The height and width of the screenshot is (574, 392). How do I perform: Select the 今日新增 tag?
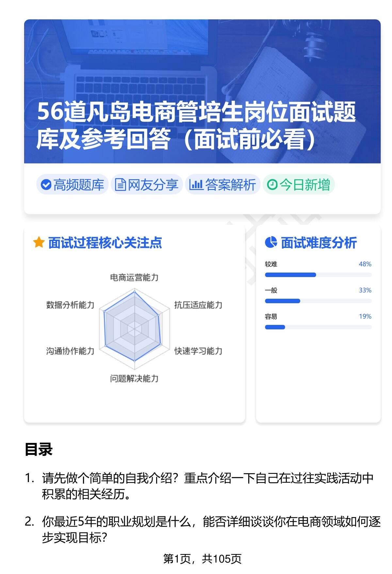click(299, 185)
